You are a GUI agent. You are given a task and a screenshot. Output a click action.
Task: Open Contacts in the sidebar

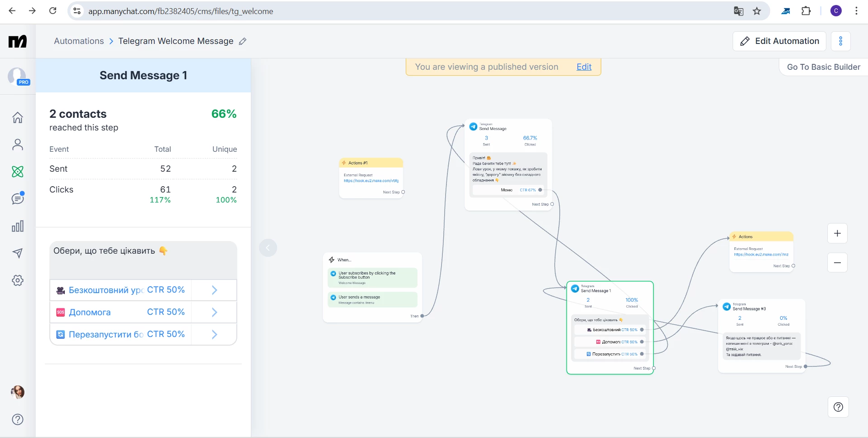(18, 145)
